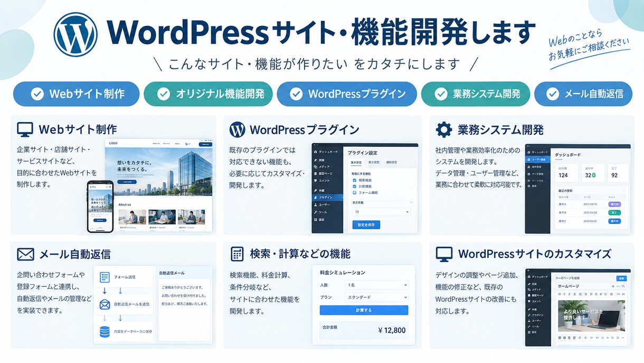Click calculator icon beside 検索・計算などの機能 heading
The width and height of the screenshot is (644, 363).
click(238, 254)
